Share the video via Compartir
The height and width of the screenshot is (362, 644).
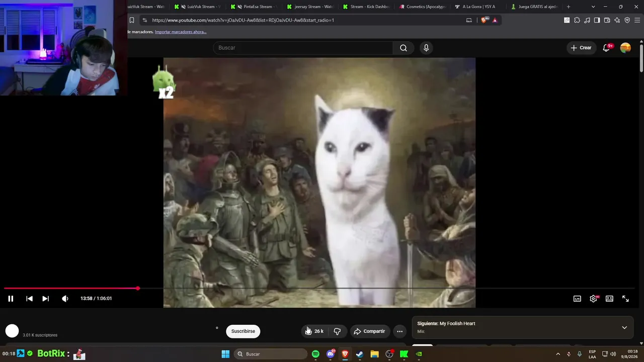point(369,331)
